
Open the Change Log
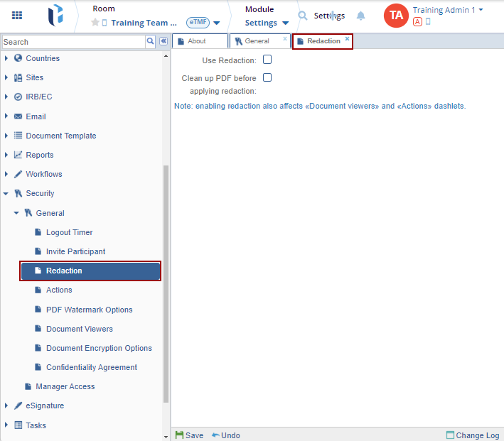coord(473,435)
